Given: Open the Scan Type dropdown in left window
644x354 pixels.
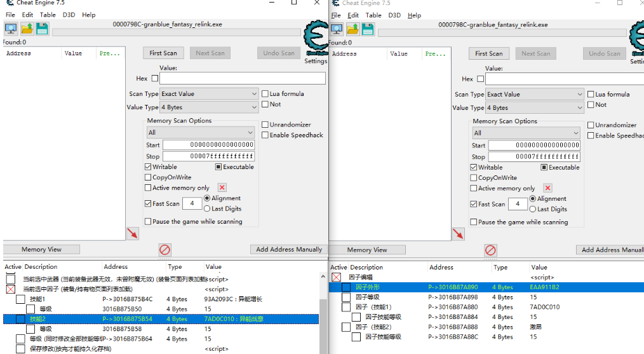Looking at the screenshot, I should point(209,94).
